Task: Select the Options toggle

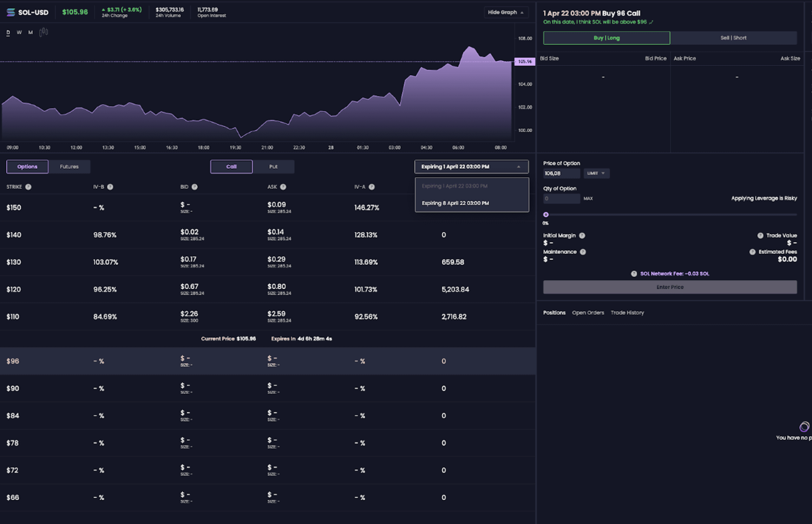Action: pos(27,167)
